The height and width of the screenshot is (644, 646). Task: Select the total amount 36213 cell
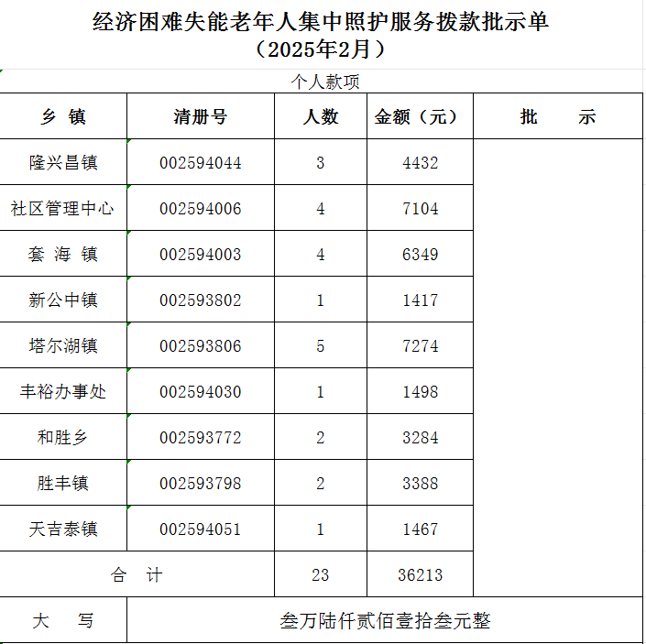tap(420, 575)
